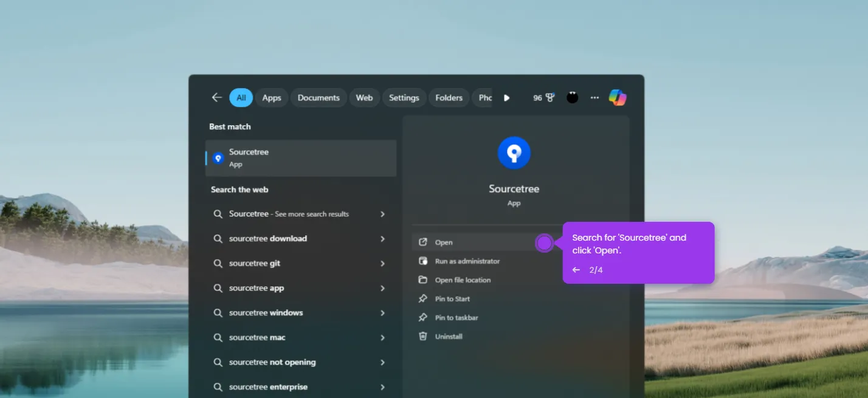Image resolution: width=868 pixels, height=398 pixels.
Task: Click search icon next to 'sourcetree git'
Action: [218, 264]
